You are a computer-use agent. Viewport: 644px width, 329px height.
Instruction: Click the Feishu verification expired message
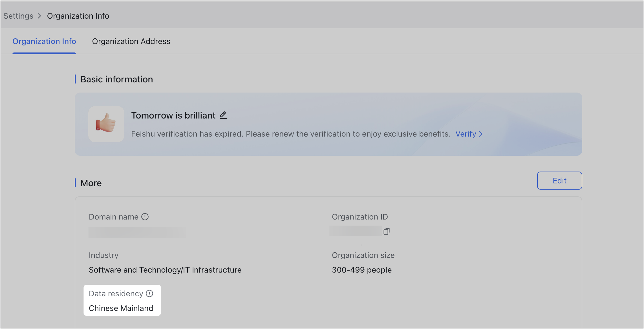coord(290,134)
